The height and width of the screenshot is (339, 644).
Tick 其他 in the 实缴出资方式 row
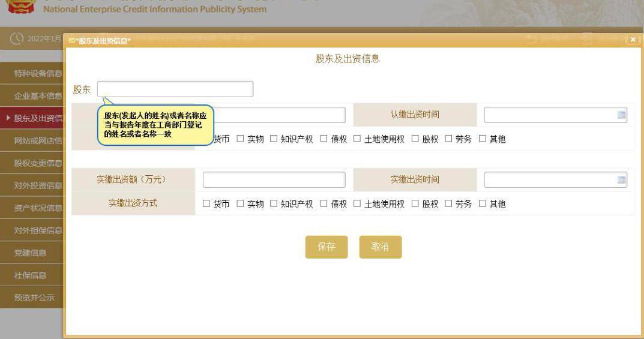click(x=482, y=203)
